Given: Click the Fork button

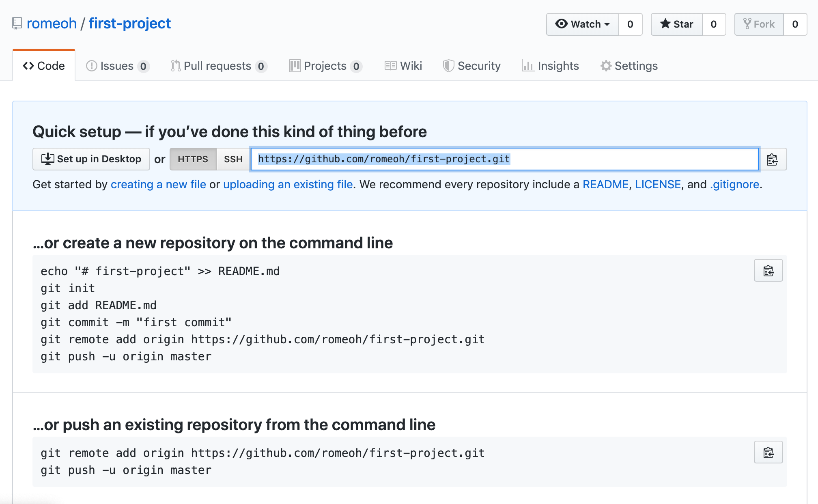Looking at the screenshot, I should [x=759, y=24].
